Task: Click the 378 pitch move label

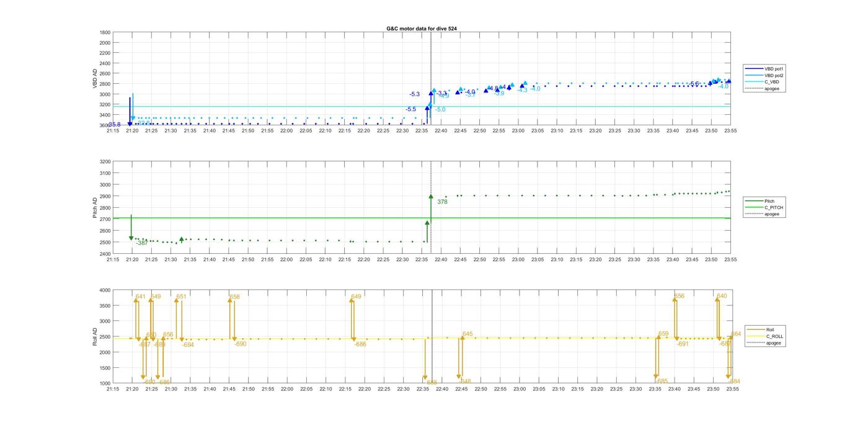Action: point(442,202)
